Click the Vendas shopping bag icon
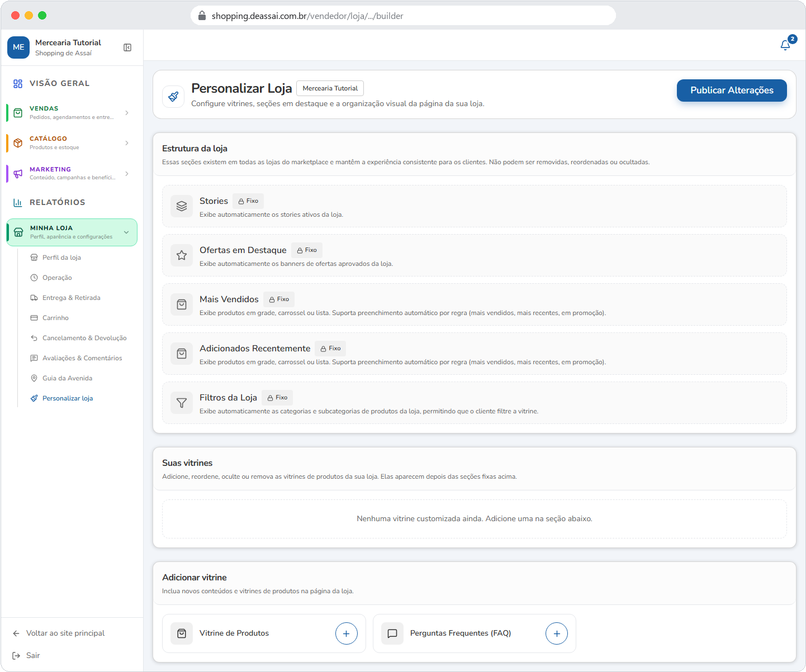 (x=18, y=113)
